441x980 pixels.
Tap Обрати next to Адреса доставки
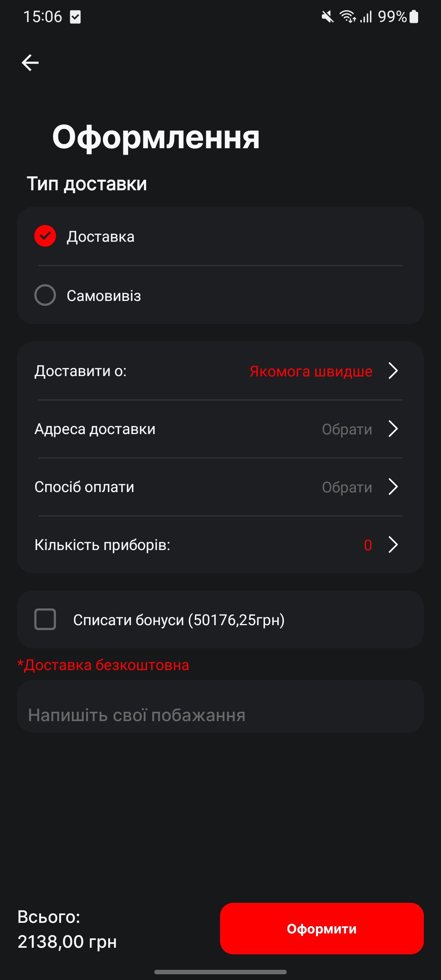click(x=347, y=429)
